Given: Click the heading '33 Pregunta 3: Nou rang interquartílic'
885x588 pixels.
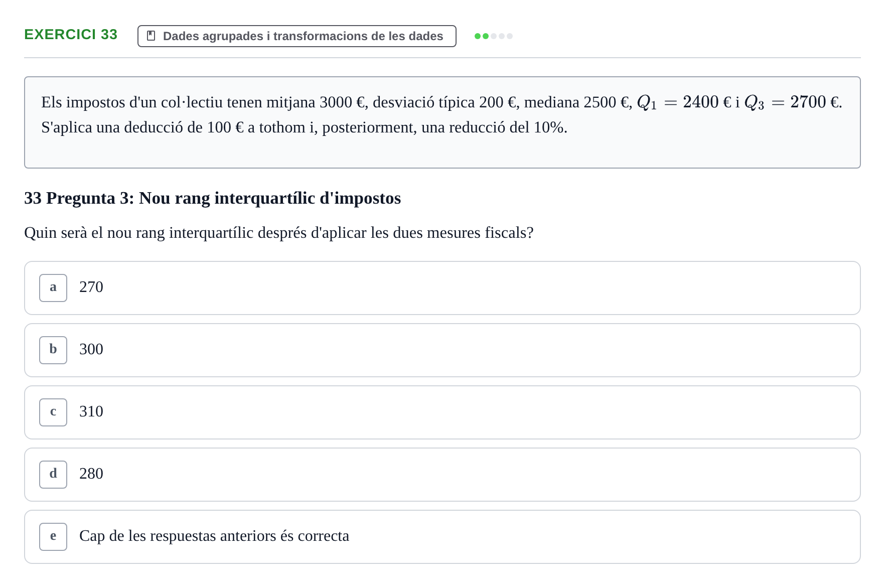Looking at the screenshot, I should coord(213,198).
